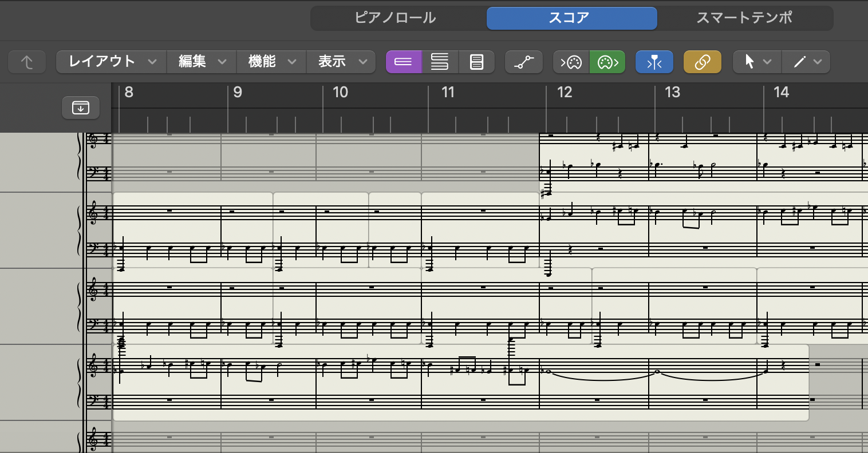This screenshot has height=453, width=868.
Task: Select the tied whole note in bar 12
Action: [x=549, y=372]
